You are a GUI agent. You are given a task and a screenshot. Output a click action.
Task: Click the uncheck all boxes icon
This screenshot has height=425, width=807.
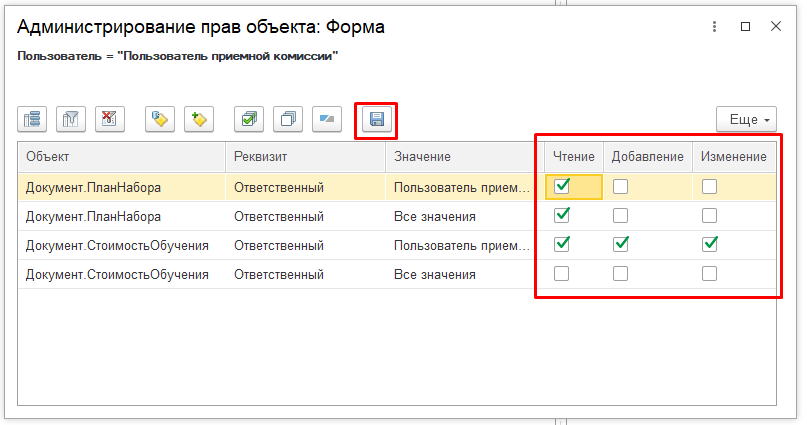pos(288,119)
